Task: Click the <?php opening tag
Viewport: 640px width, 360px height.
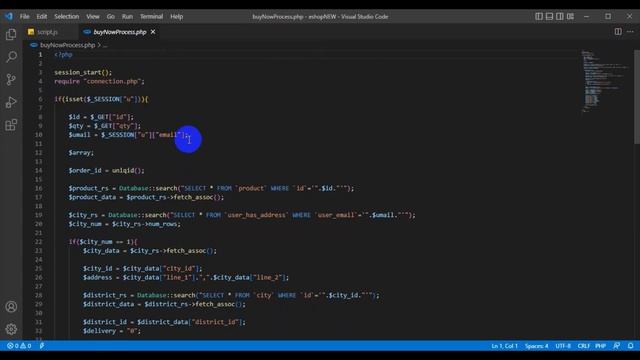Action: 63,54
